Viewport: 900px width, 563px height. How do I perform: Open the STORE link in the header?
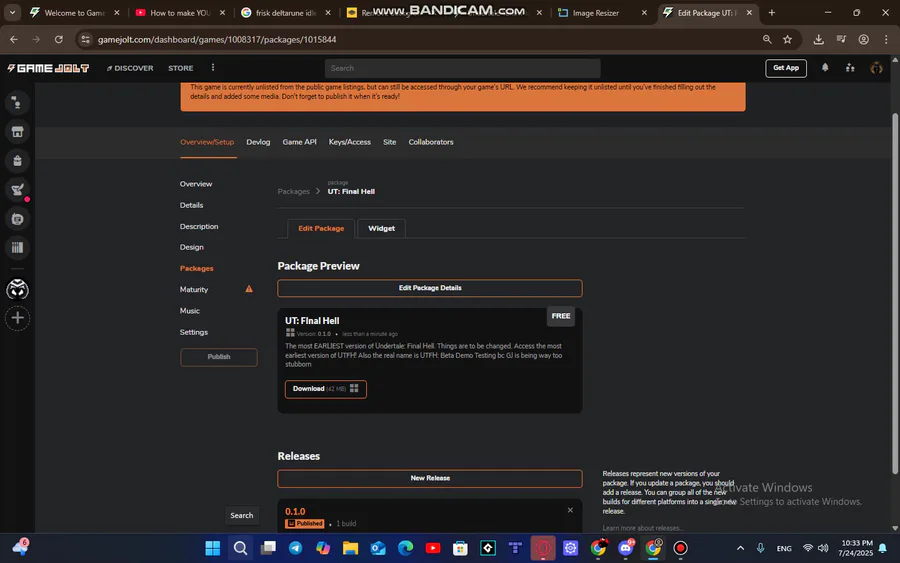coord(180,68)
